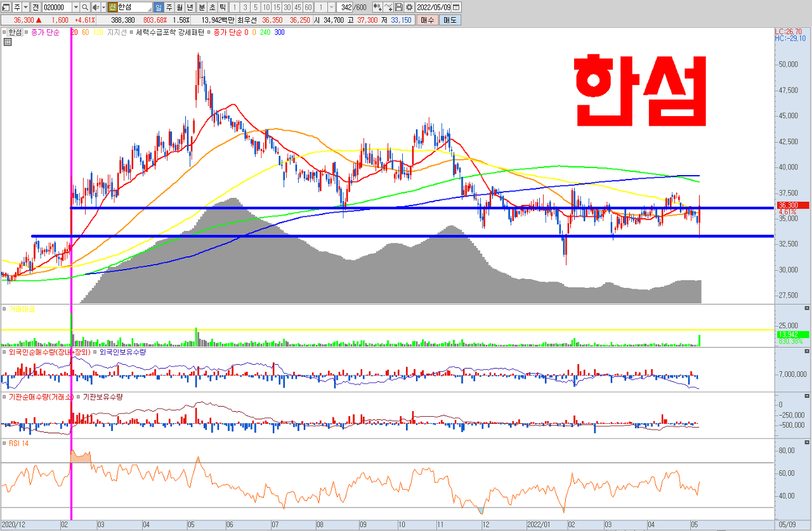This screenshot has height=531, width=812.
Task: Toggle the 기관순매수량 indicator legend checkbox
Action: coord(5,397)
